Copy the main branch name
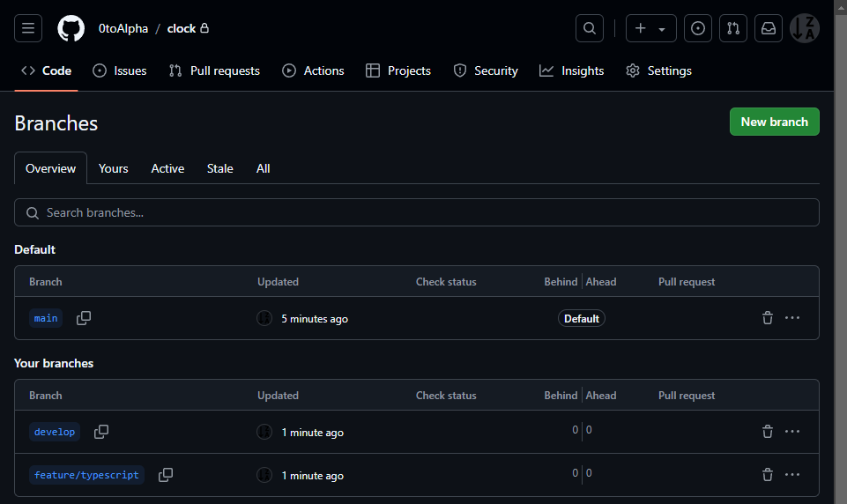Viewport: 847px width, 504px height. (84, 318)
